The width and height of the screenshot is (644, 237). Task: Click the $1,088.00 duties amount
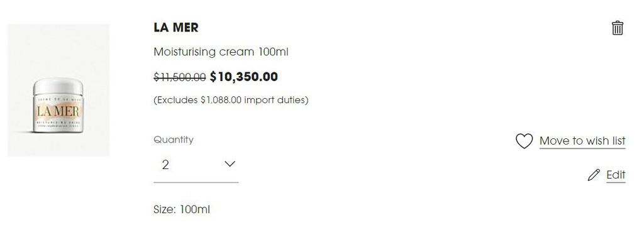[x=221, y=100]
